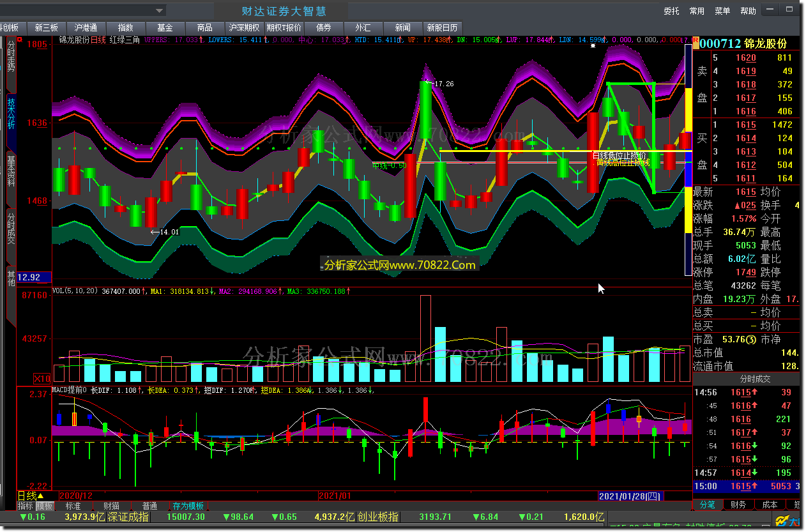Screen dimensions: 806x532
Task: Click the small red icon left of 000712
Action: pyautogui.click(x=696, y=43)
